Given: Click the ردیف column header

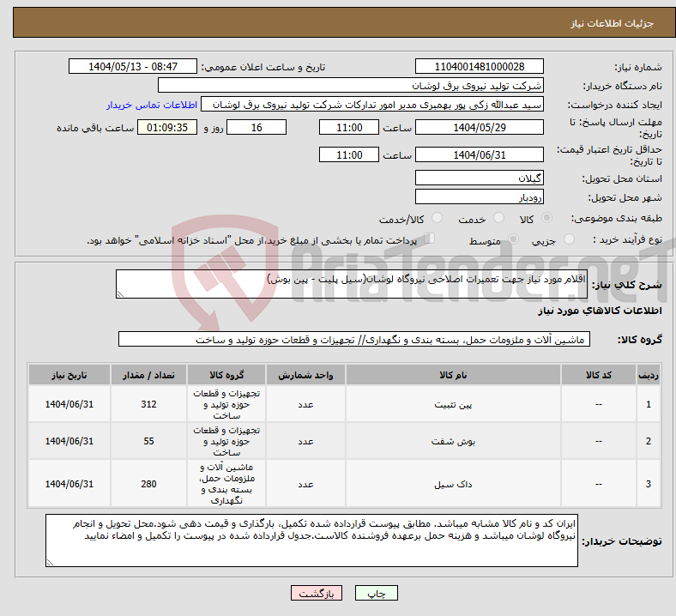Looking at the screenshot, I should pos(648,375).
